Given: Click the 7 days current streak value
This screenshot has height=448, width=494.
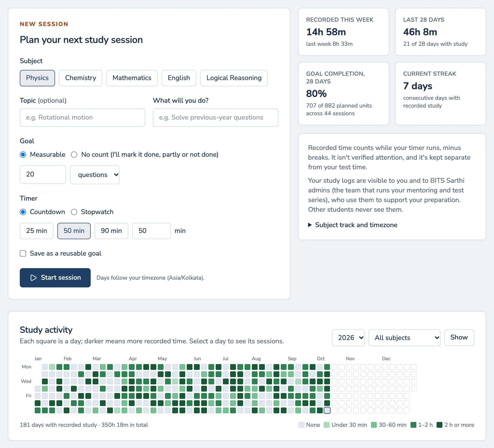Looking at the screenshot, I should (418, 86).
